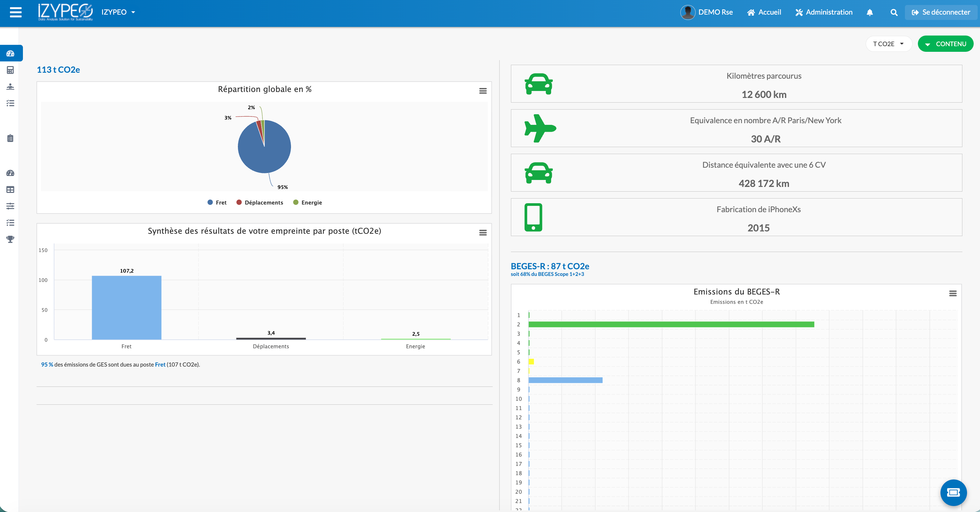Toggle Fret series in pie legend
This screenshot has width=980, height=512.
pyautogui.click(x=217, y=202)
